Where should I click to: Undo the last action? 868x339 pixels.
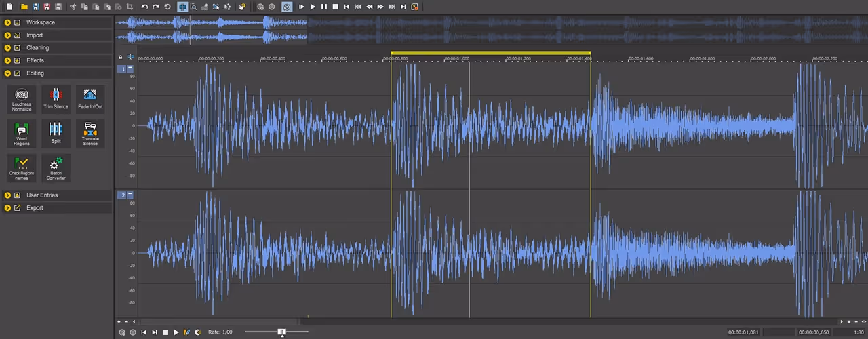coord(144,7)
